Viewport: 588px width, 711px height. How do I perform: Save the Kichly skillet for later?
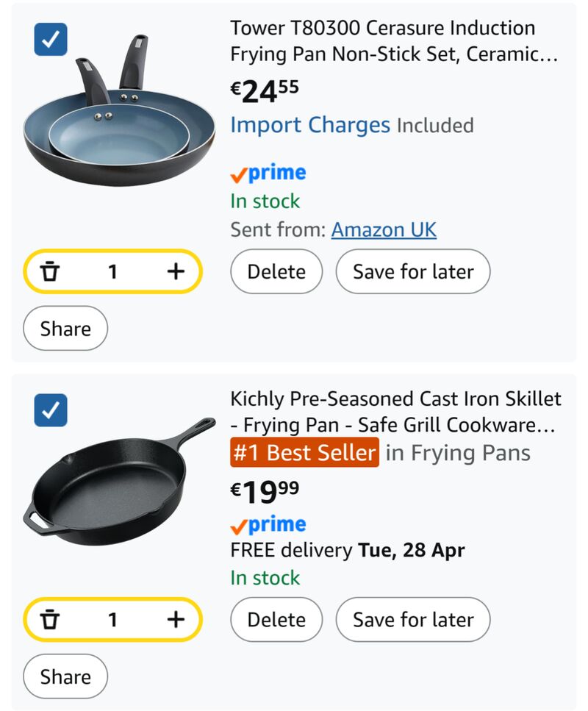412,619
